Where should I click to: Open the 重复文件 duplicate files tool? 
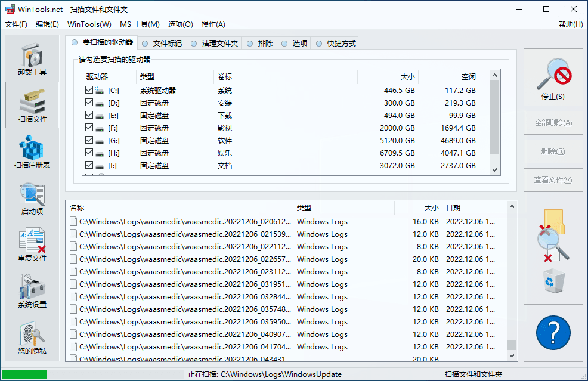click(32, 244)
